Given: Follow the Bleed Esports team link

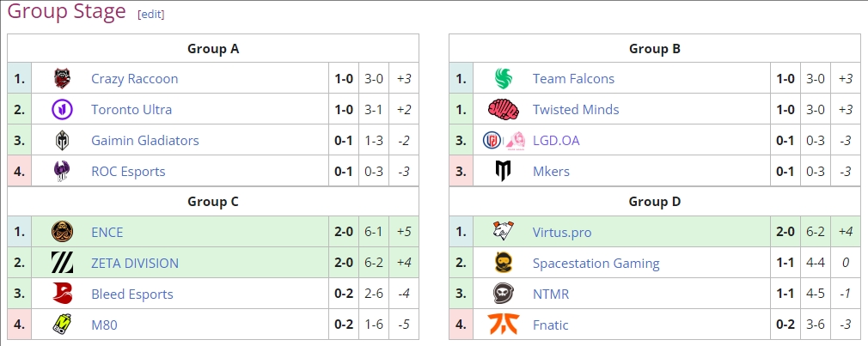Looking at the screenshot, I should [x=131, y=294].
